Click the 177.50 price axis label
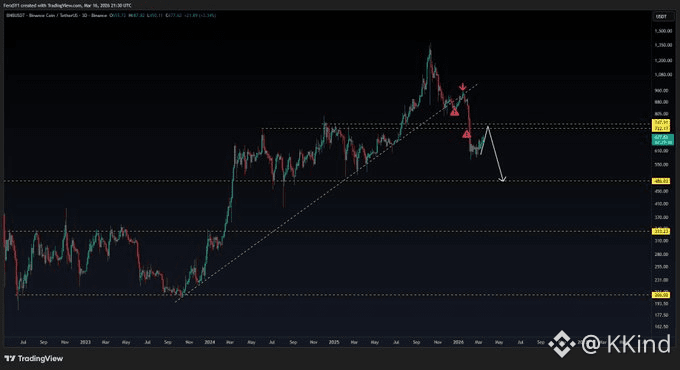 [x=662, y=315]
